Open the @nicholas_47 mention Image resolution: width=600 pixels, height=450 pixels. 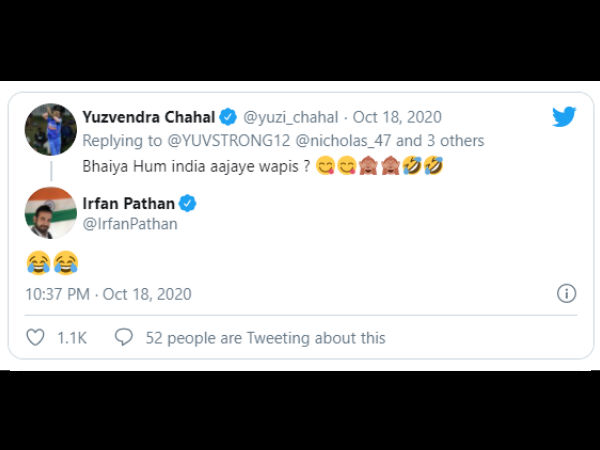(x=336, y=141)
